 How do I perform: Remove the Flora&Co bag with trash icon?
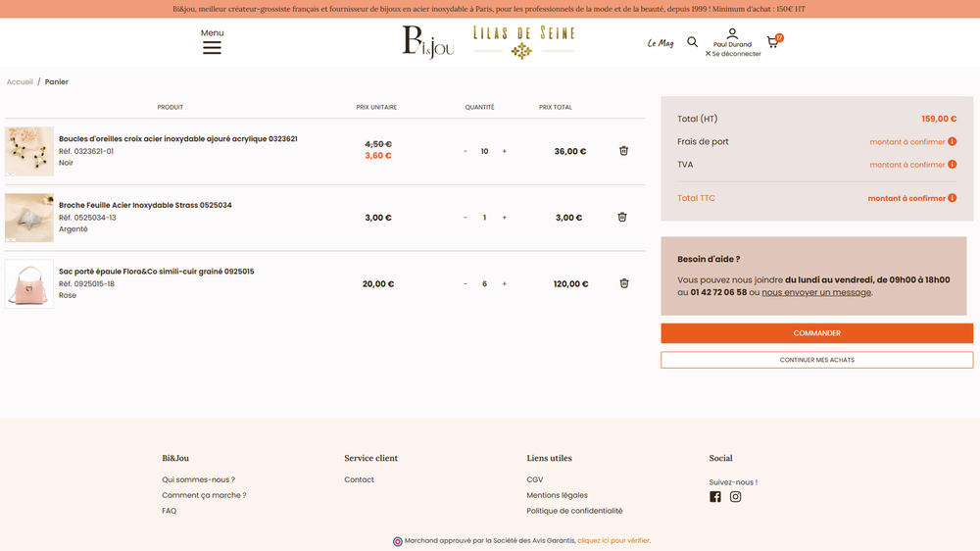click(623, 283)
